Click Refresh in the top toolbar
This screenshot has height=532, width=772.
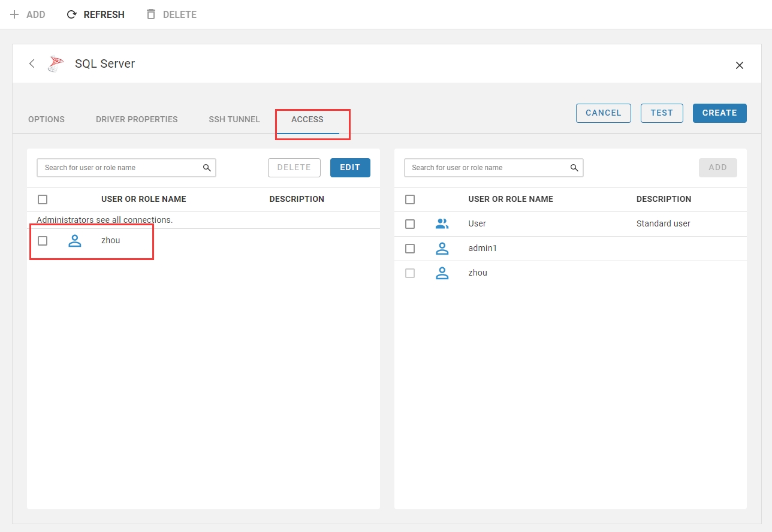(x=96, y=14)
